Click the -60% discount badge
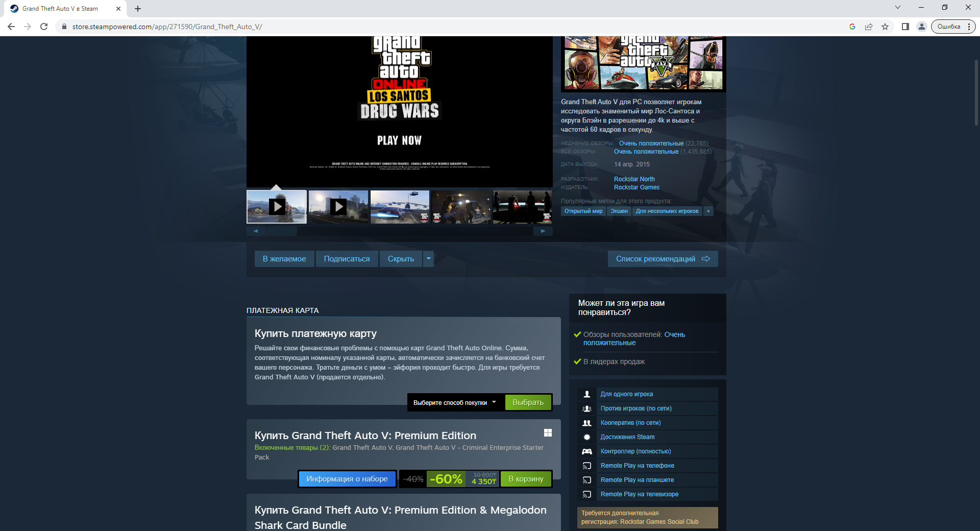 point(446,479)
